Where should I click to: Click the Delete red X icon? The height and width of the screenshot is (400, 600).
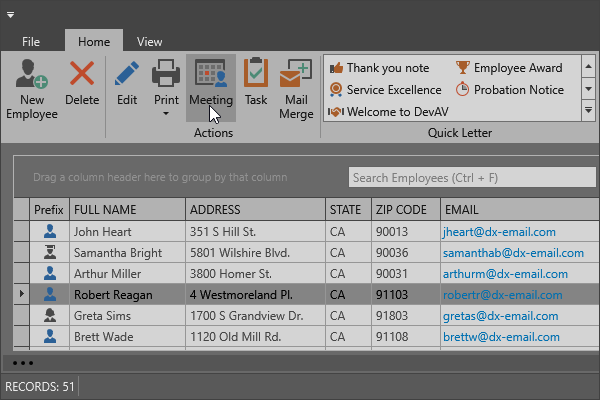(82, 75)
